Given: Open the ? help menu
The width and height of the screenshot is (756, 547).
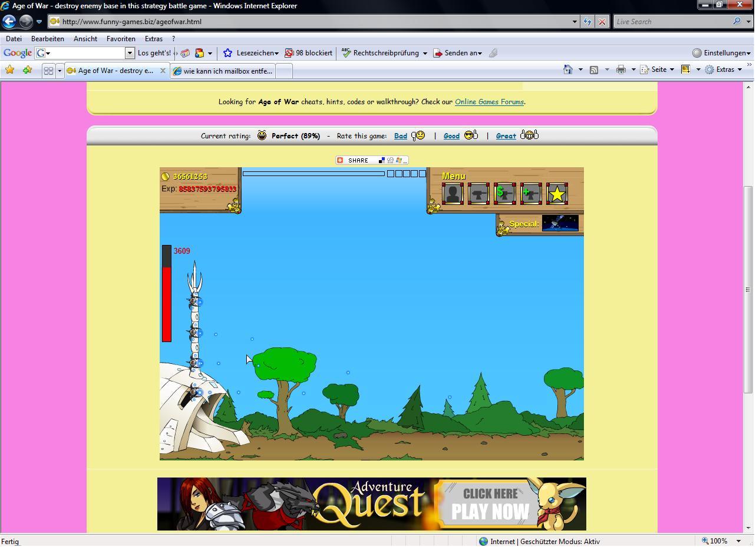Looking at the screenshot, I should [x=173, y=39].
